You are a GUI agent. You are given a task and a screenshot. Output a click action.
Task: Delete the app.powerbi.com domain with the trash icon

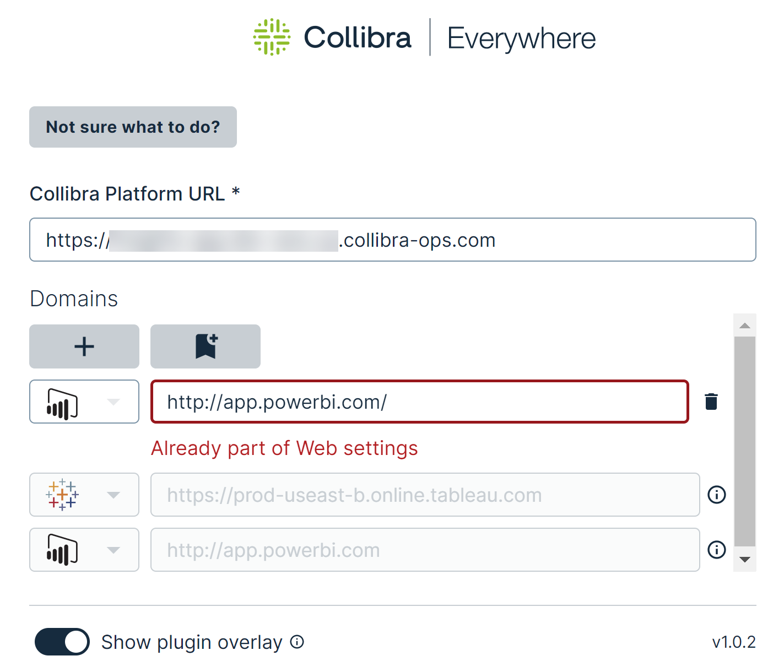711,402
